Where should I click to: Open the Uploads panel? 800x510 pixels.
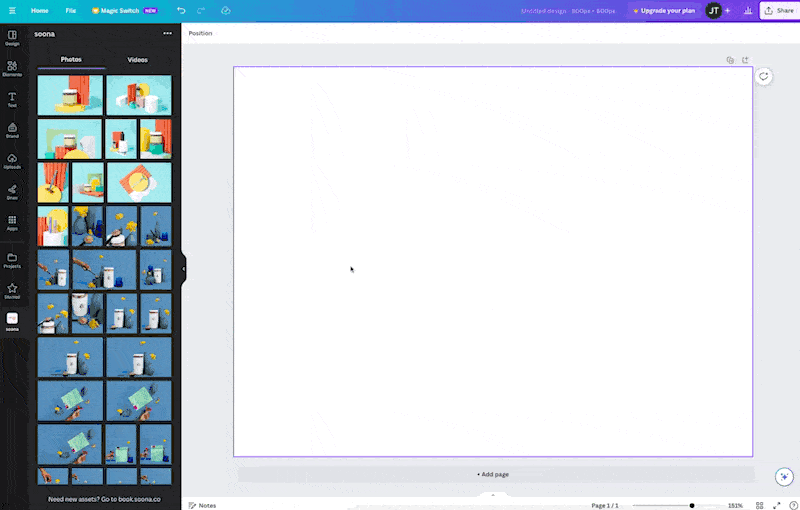coord(12,161)
